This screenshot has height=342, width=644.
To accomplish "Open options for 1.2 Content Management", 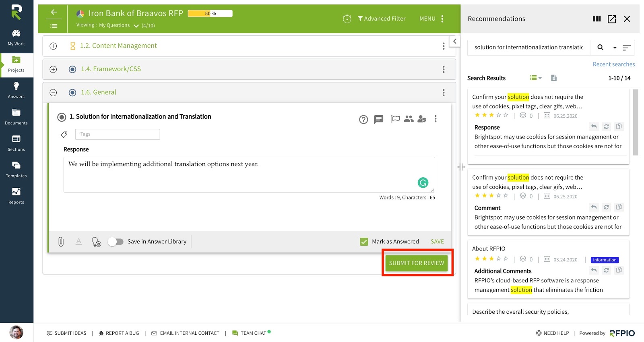I will (x=444, y=46).
